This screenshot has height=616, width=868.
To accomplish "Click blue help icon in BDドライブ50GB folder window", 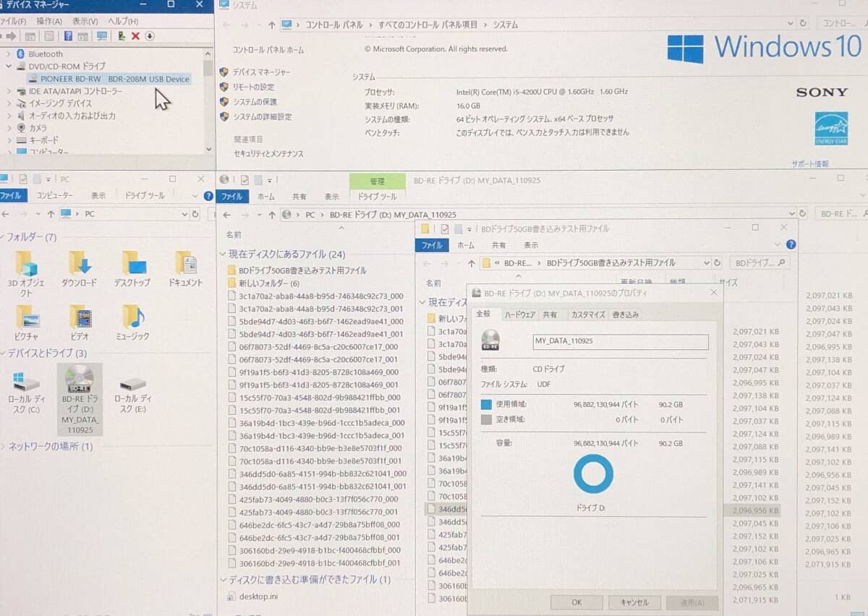I will coord(791,245).
